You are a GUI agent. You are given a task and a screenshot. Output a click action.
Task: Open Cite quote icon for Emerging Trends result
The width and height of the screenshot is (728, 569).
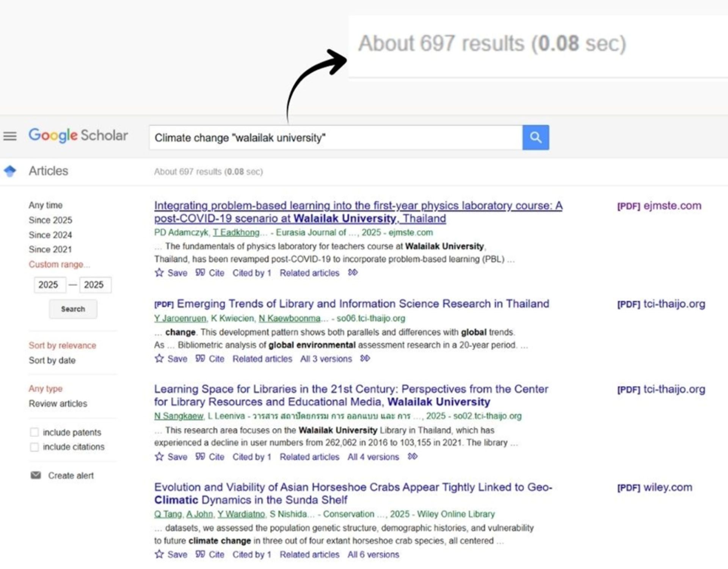click(x=200, y=358)
